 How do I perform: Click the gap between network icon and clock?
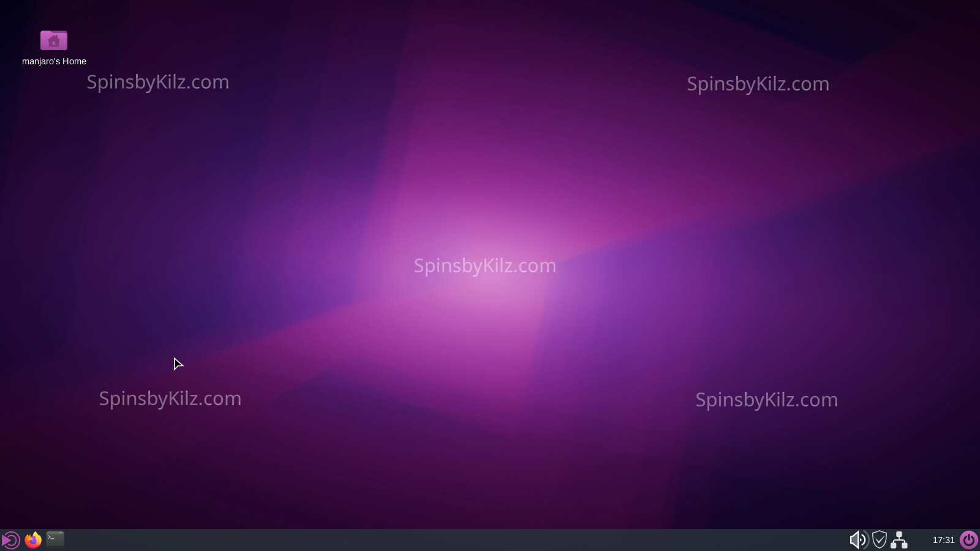[x=919, y=540]
